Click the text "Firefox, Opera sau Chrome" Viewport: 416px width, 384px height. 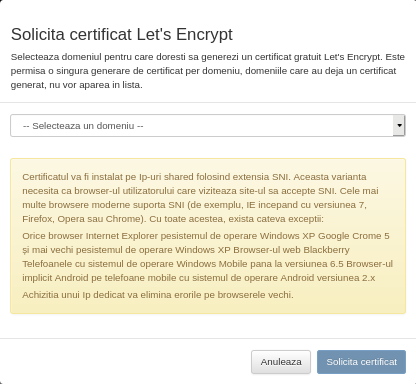(x=82, y=219)
